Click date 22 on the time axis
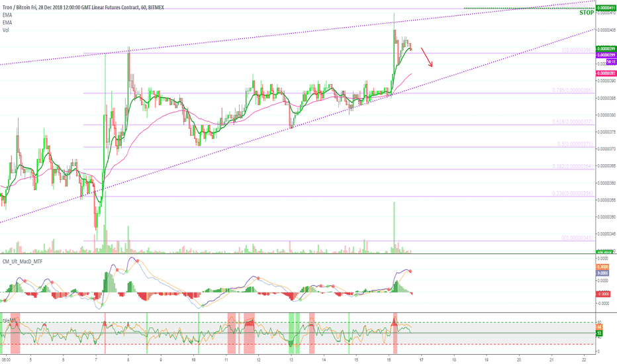The image size is (617, 364). [584, 359]
